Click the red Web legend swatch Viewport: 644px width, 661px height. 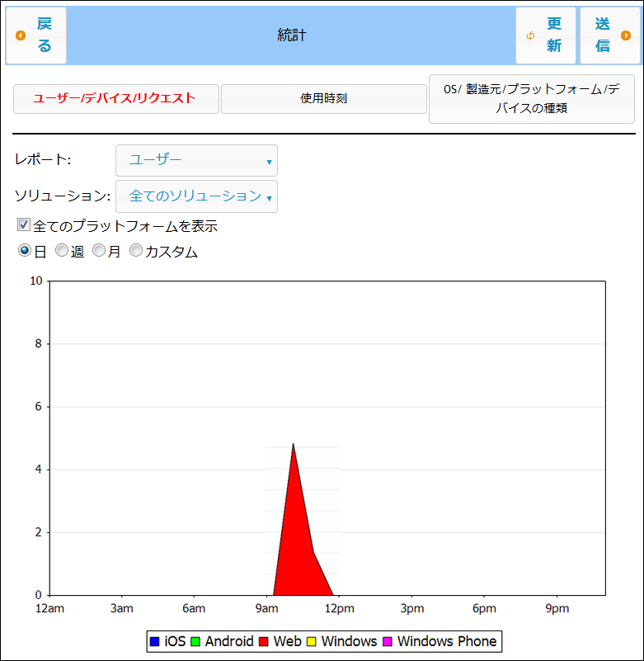pos(264,642)
